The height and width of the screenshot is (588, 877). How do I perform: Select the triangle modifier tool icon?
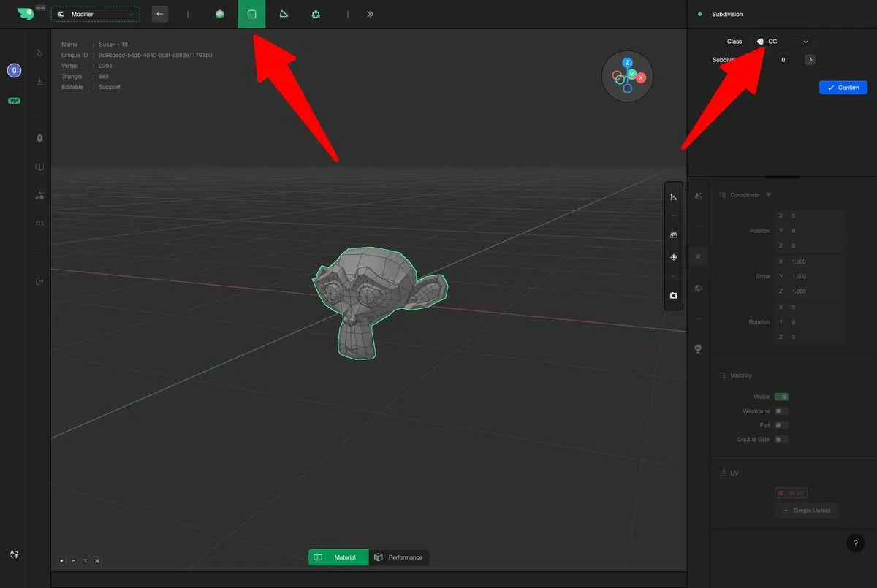coord(284,14)
